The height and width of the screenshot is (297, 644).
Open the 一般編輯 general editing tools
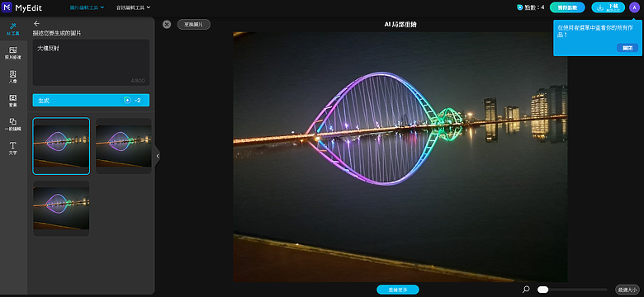pyautogui.click(x=12, y=125)
